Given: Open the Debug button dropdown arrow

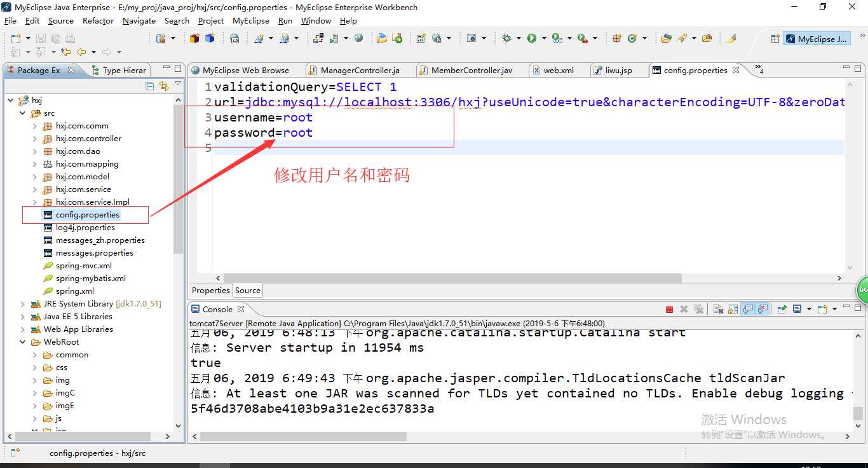Looking at the screenshot, I should click(x=519, y=39).
